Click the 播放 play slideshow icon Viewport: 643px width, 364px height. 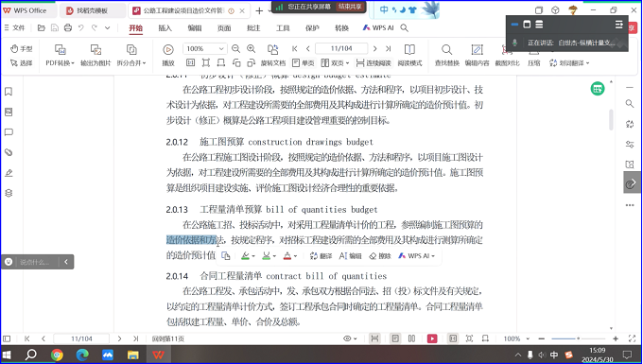pos(168,55)
